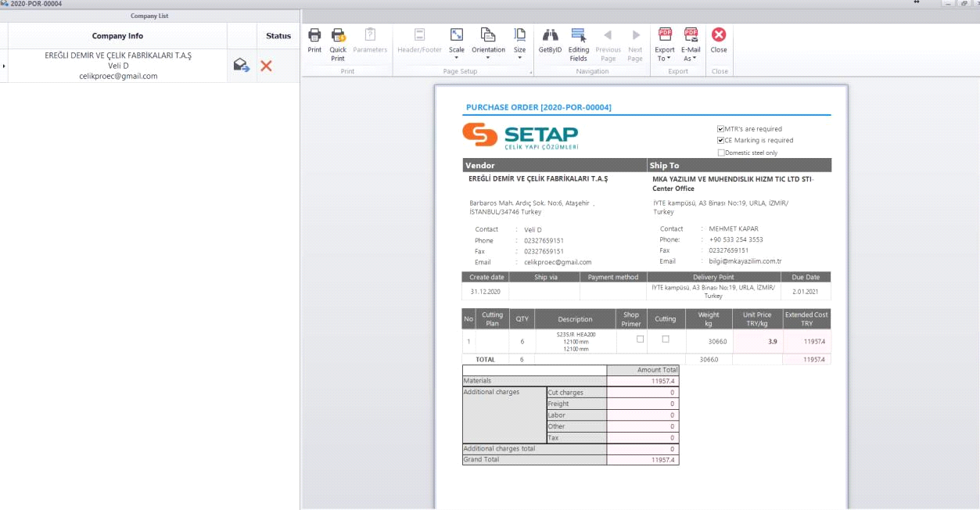Open the Export To dropdown menu

(665, 42)
